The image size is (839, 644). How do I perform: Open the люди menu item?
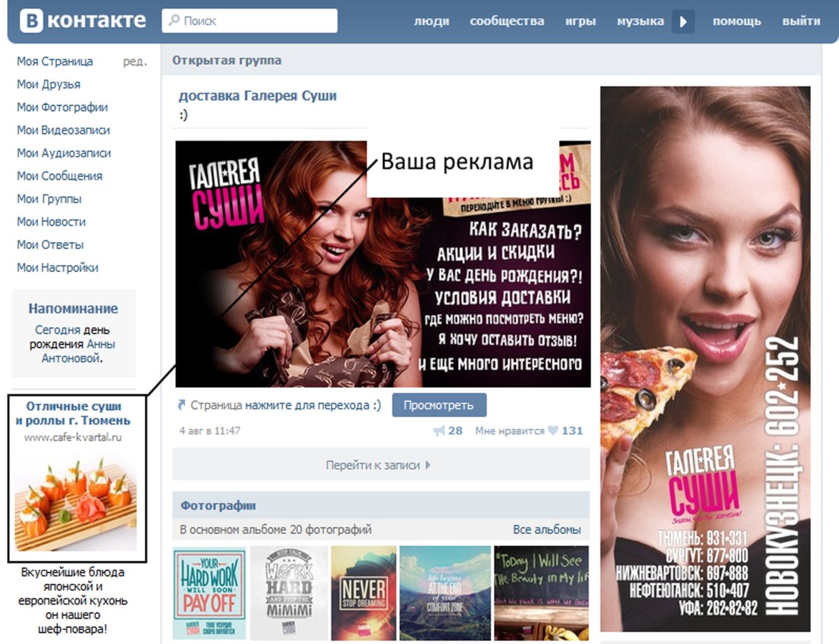[431, 21]
